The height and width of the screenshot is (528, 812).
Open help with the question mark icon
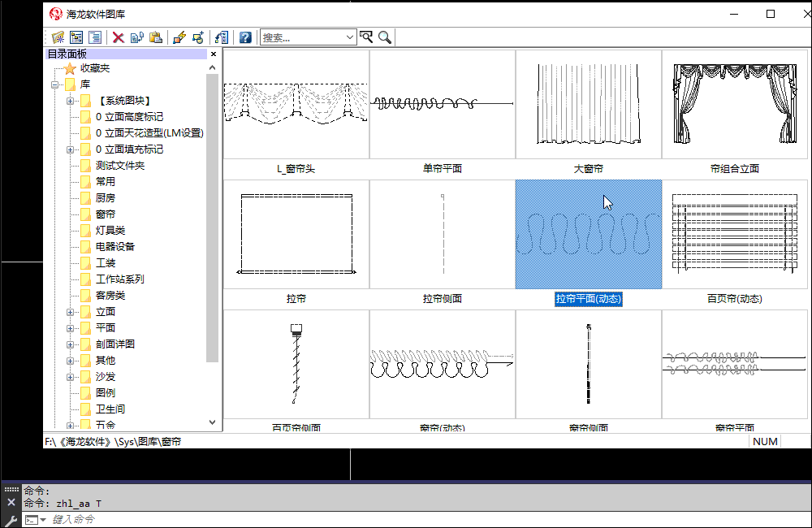[245, 37]
